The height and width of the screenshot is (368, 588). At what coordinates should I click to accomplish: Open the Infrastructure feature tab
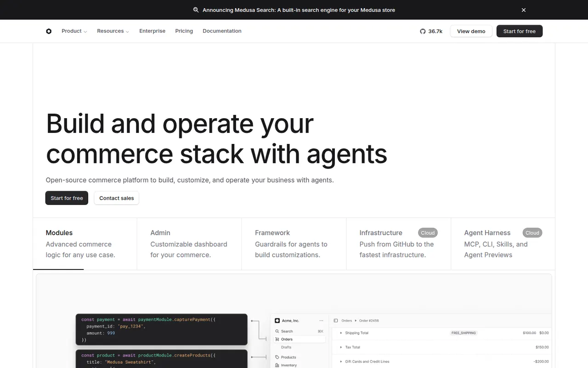point(399,244)
